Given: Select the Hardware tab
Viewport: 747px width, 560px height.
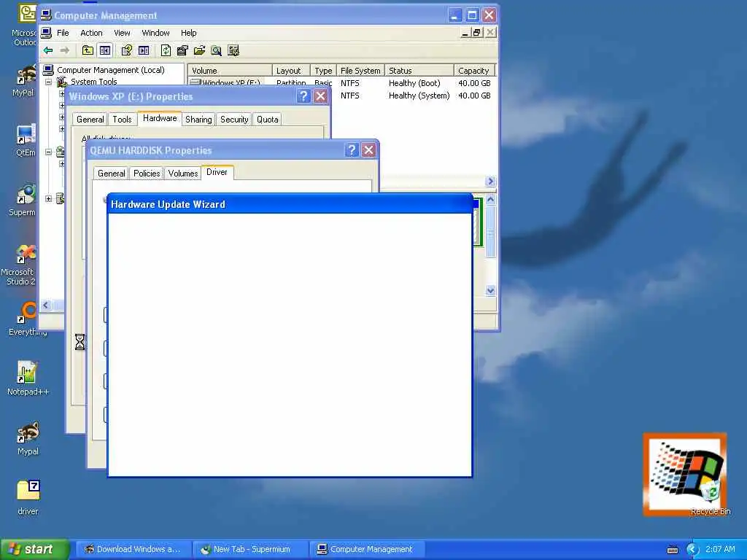Looking at the screenshot, I should tap(160, 118).
